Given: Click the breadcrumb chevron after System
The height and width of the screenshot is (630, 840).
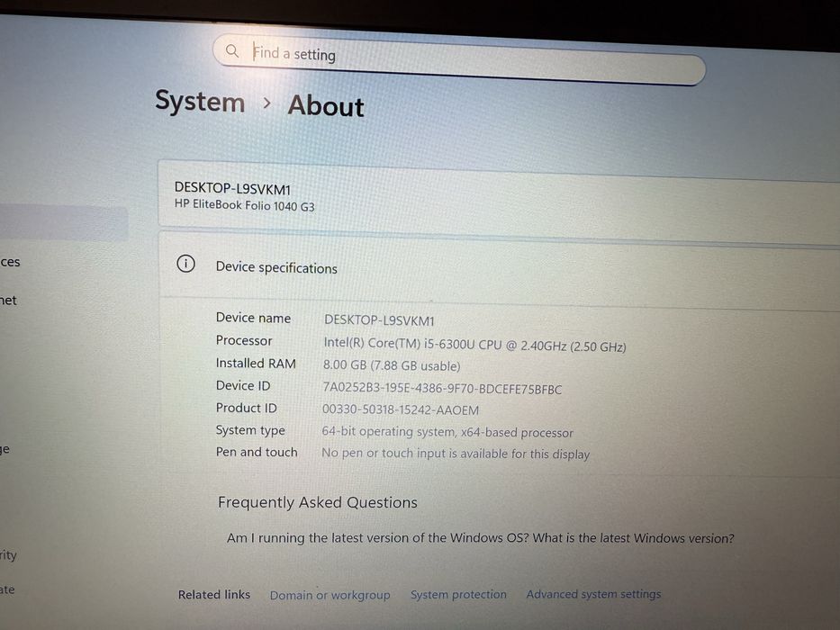Looking at the screenshot, I should click(x=266, y=103).
